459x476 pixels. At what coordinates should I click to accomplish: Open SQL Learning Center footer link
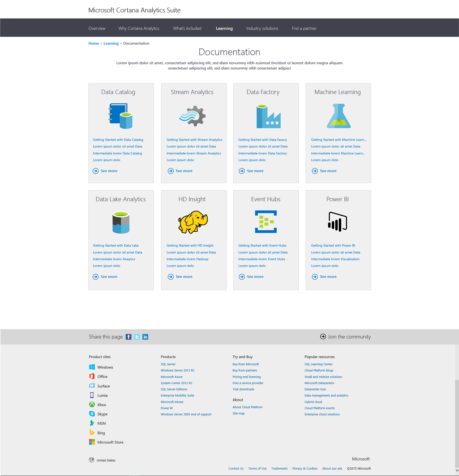pos(318,364)
